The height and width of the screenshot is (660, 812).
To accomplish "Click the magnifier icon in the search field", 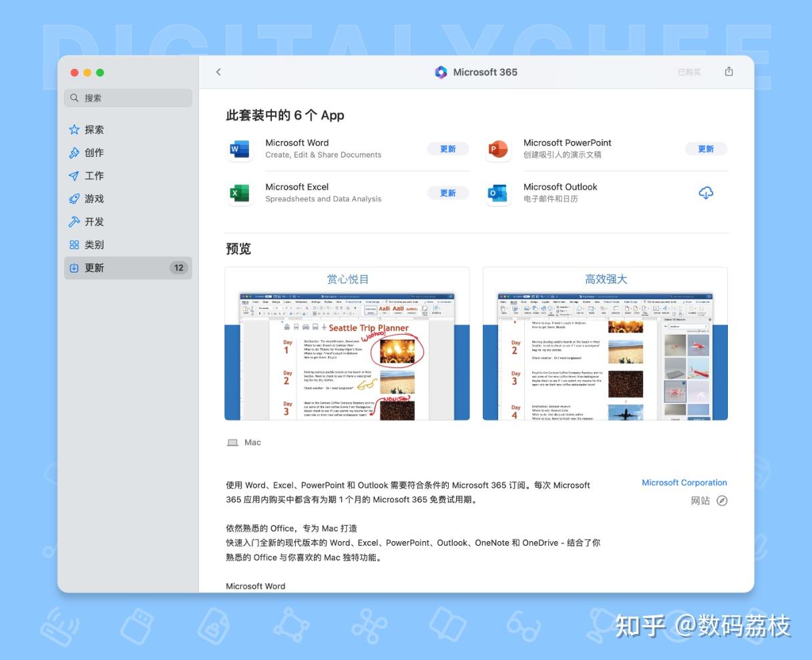I will 75,98.
